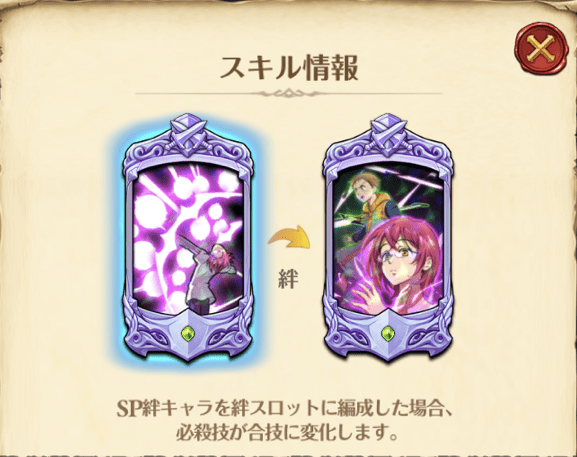Click the blue glow around selected card
The width and height of the screenshot is (577, 457).
(x=116, y=239)
